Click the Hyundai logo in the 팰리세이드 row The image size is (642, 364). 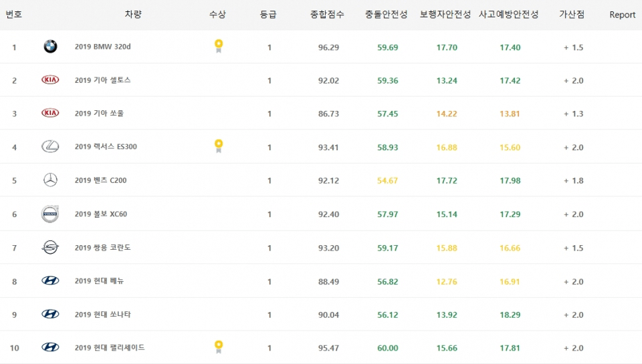(50, 347)
